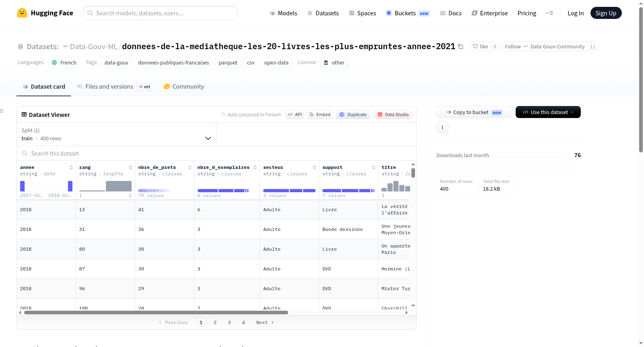Switch to the Dataset card tab
The image size is (644, 347).
pos(44,87)
